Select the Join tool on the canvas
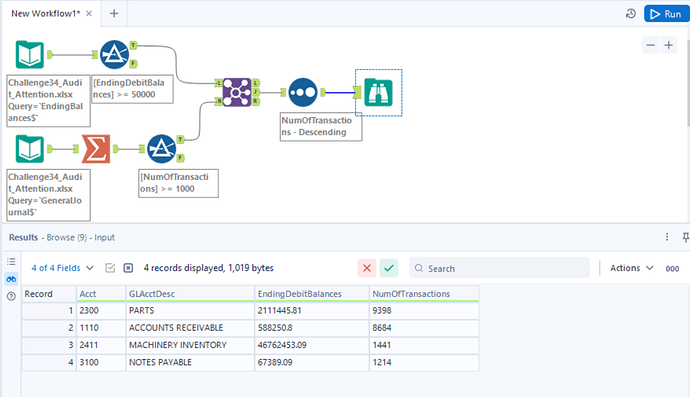 click(x=237, y=92)
